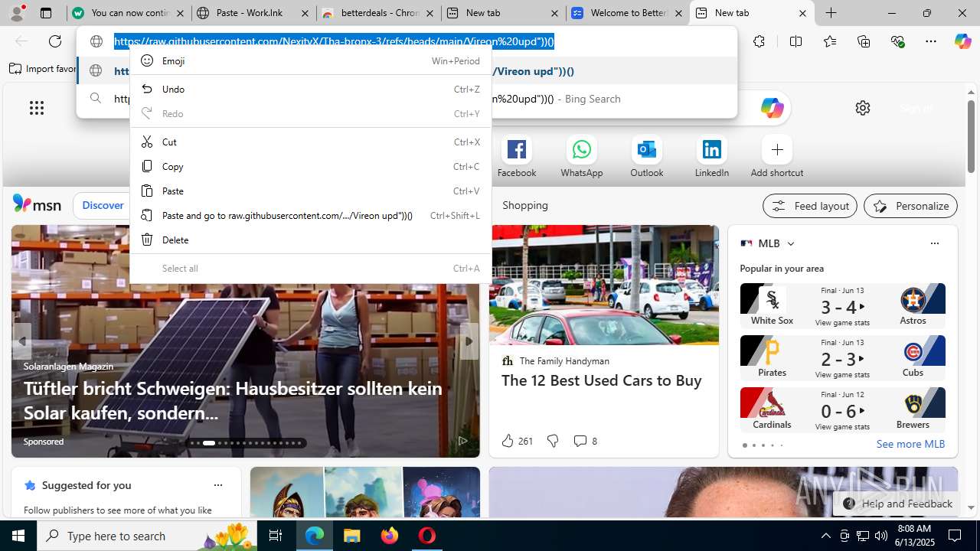The height and width of the screenshot is (551, 980).
Task: Open Split screen view
Action: coord(795,41)
